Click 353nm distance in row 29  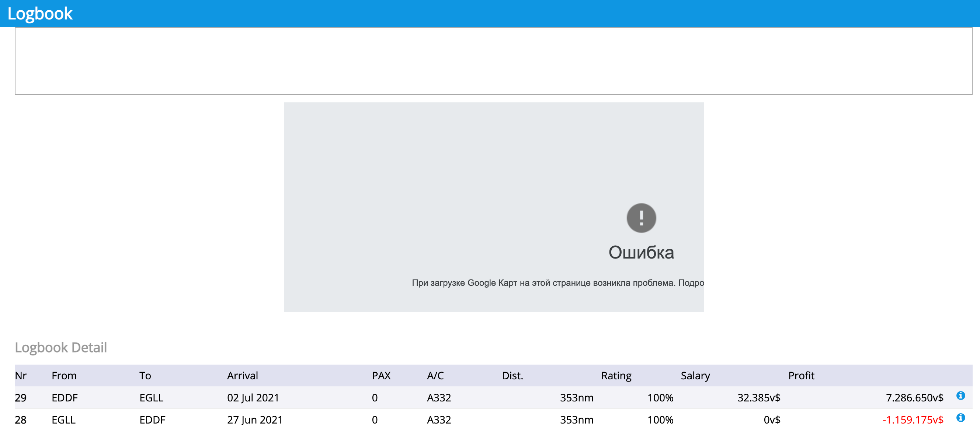coord(576,398)
